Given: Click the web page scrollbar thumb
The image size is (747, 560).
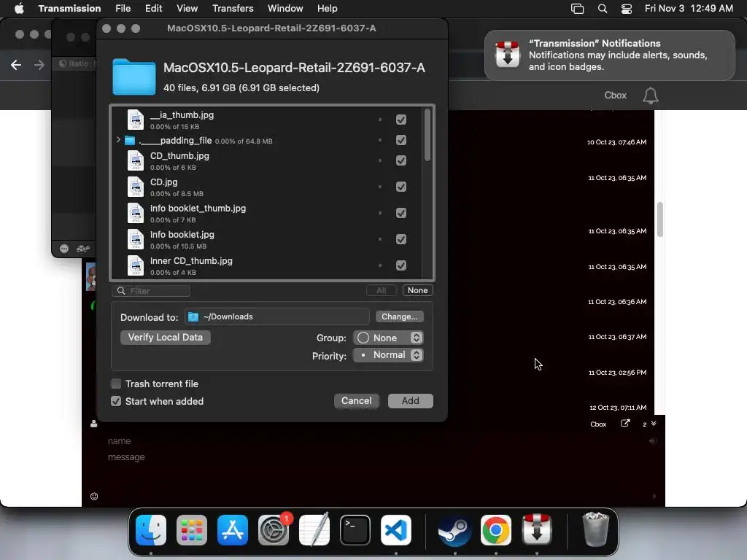Looking at the screenshot, I should (x=659, y=219).
